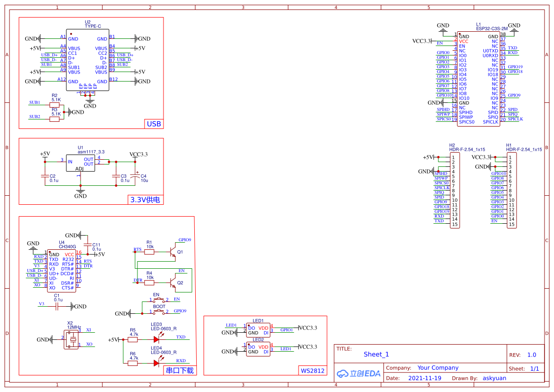Click the R6 4.7k resistor

(133, 363)
